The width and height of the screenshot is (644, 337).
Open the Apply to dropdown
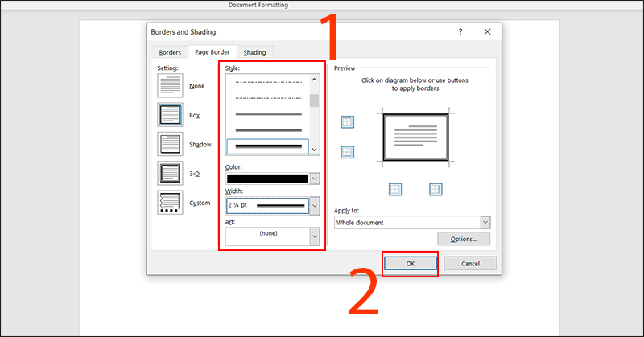pyautogui.click(x=485, y=223)
